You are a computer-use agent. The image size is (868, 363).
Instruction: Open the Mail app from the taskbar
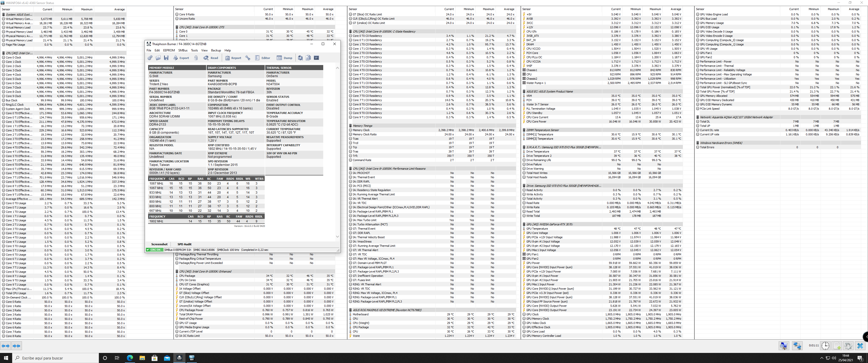click(x=167, y=358)
